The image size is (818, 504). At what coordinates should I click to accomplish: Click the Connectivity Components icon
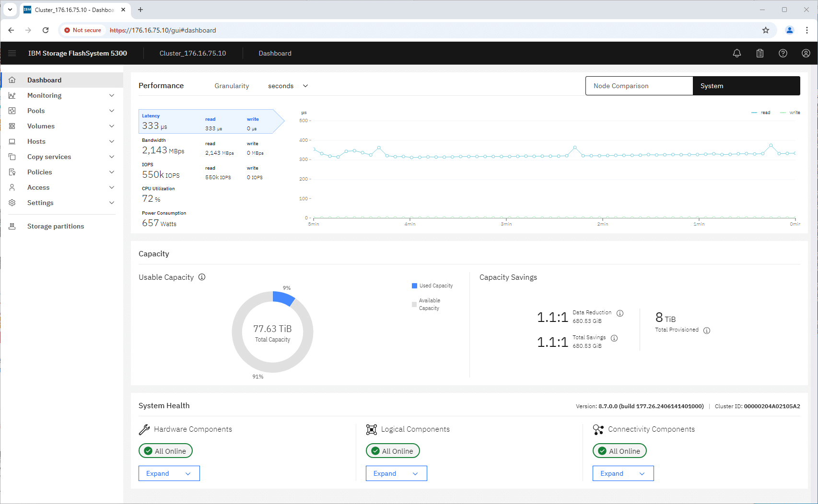[x=598, y=429]
